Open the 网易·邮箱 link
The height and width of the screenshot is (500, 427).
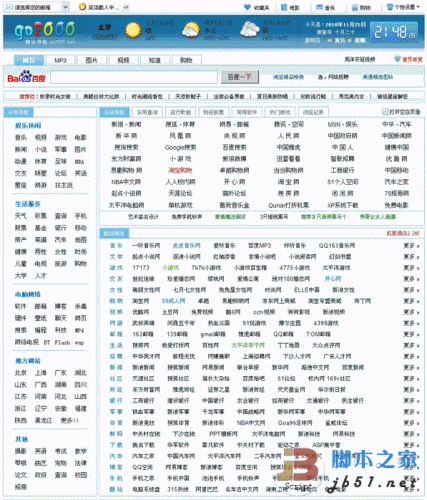[x=234, y=124]
